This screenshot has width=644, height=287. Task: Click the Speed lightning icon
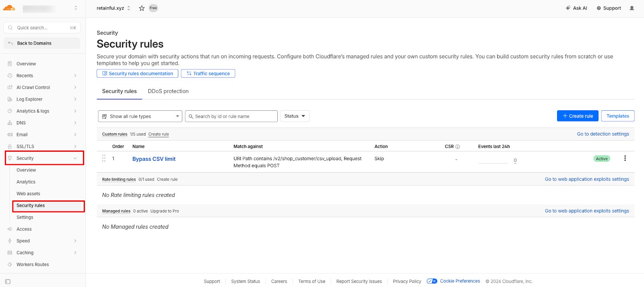[x=10, y=241]
